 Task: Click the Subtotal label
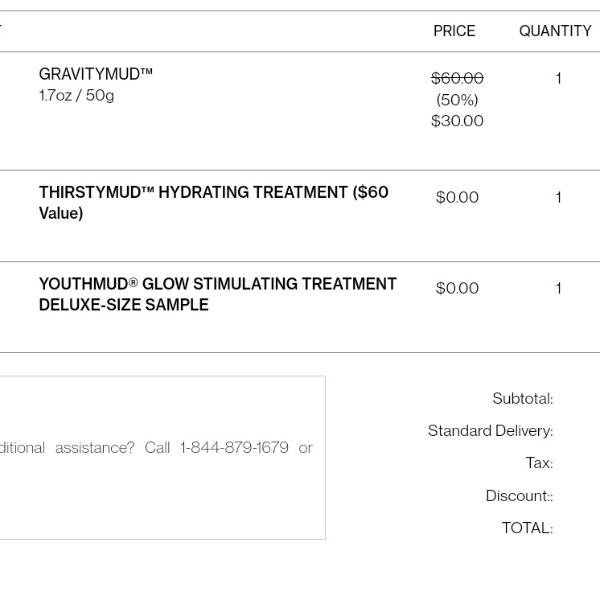(523, 399)
